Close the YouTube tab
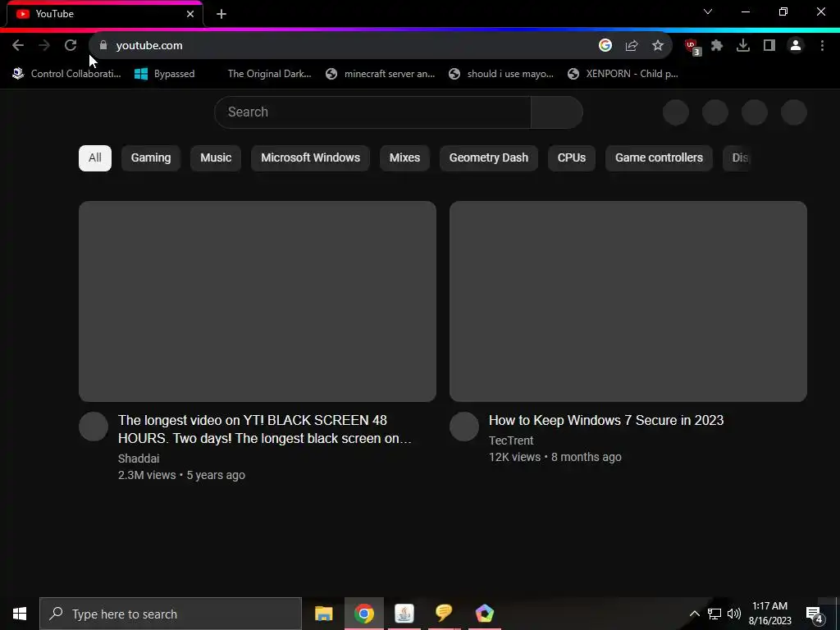Screen dimensions: 840x630 (x=190, y=14)
